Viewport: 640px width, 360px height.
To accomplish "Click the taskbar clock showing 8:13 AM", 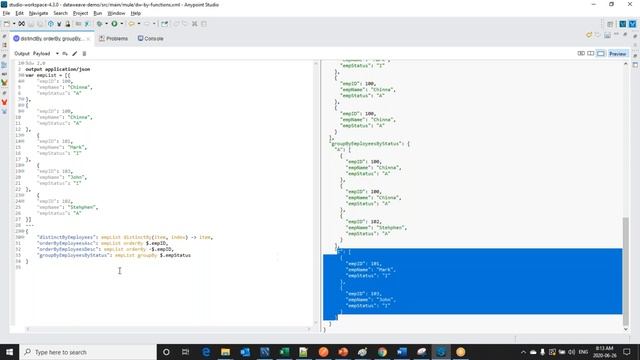I will (x=605, y=352).
